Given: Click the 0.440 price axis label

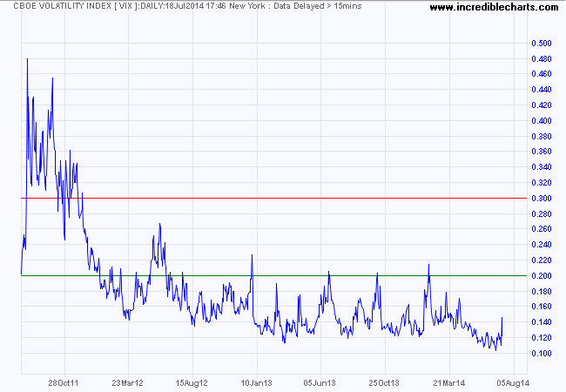Looking at the screenshot, I should (x=542, y=90).
